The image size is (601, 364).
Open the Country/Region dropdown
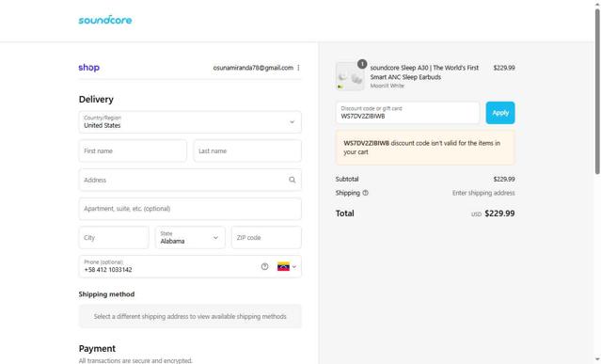[x=190, y=122]
